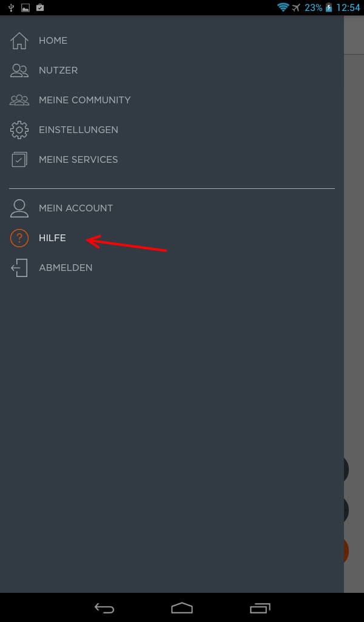The height and width of the screenshot is (622, 364).
Task: Open the Android recent apps button
Action: coord(260,607)
